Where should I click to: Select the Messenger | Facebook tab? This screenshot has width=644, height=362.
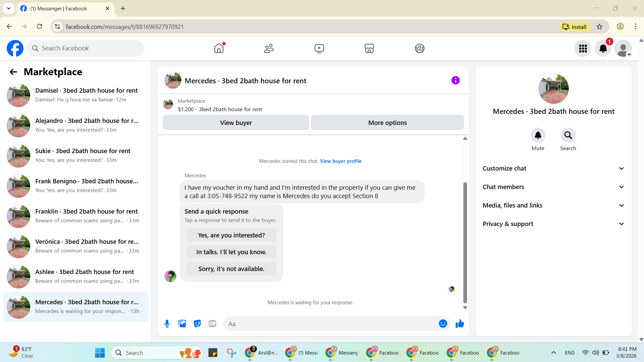click(x=65, y=8)
